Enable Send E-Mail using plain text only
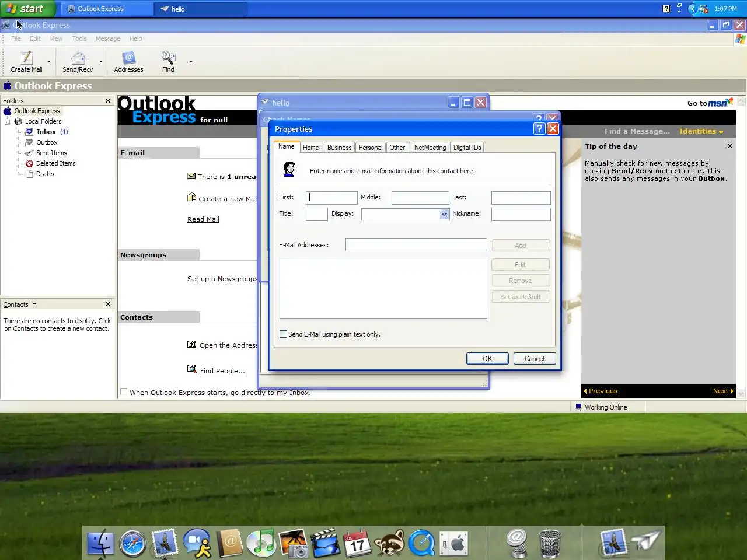The width and height of the screenshot is (747, 560). 283,334
